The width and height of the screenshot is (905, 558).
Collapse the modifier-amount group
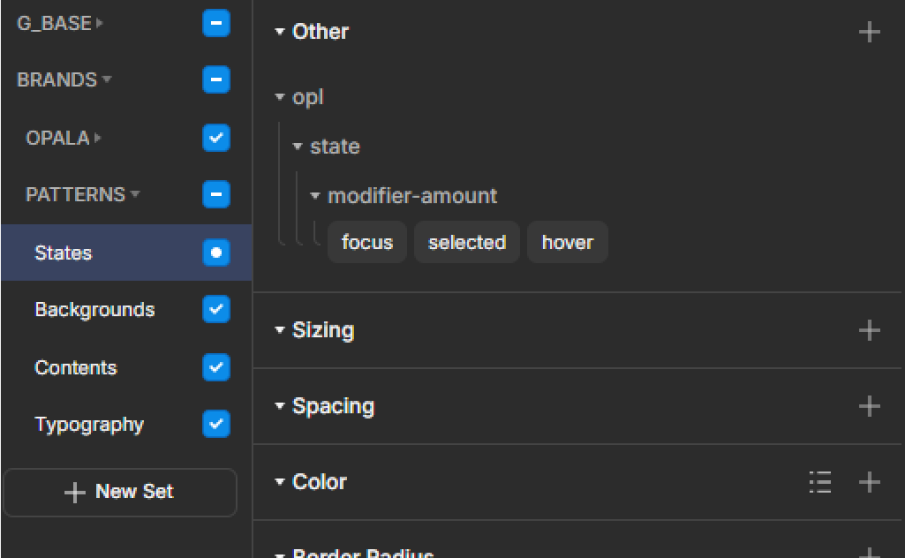click(315, 196)
